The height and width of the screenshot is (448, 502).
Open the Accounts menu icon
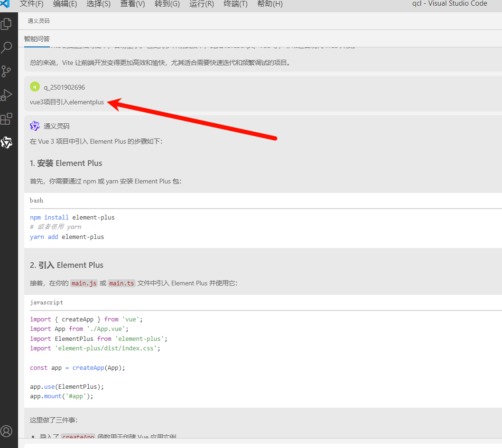pyautogui.click(x=6, y=431)
